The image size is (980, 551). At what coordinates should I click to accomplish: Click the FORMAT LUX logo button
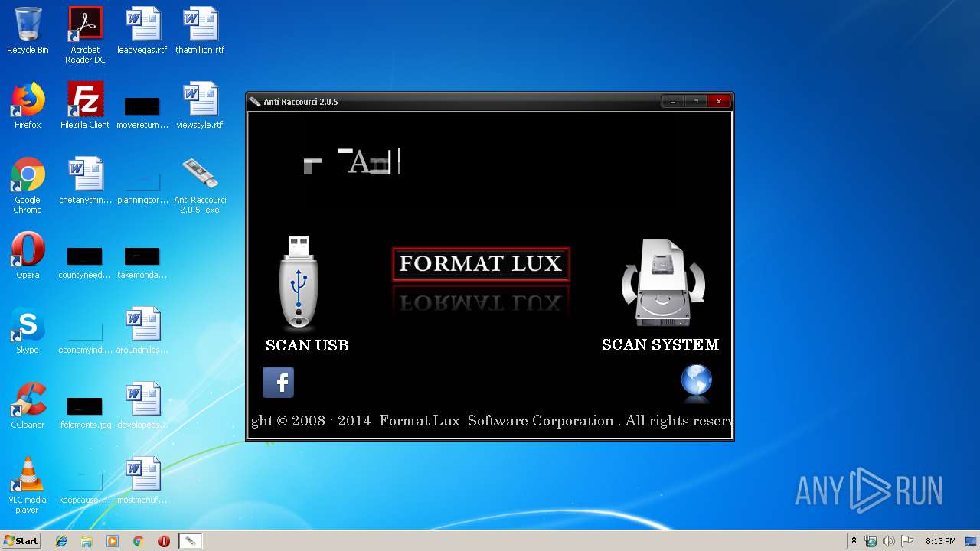(x=481, y=264)
